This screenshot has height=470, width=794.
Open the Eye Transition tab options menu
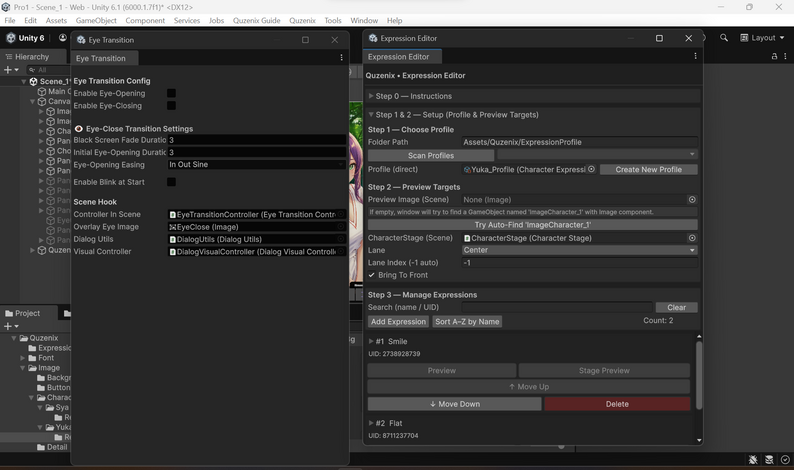(x=341, y=58)
